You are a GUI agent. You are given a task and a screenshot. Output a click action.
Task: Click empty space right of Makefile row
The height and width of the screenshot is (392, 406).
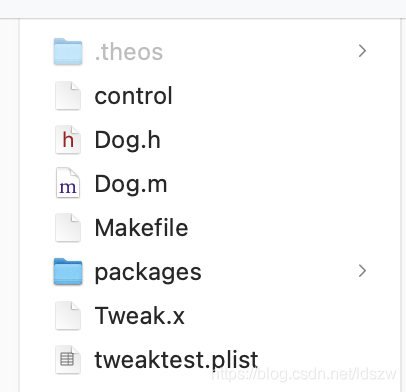click(x=293, y=228)
